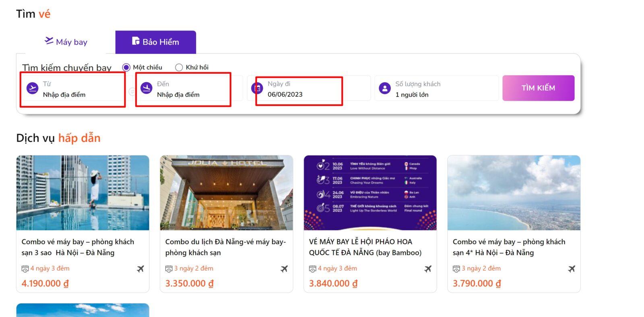Viewport: 644px width, 317px height.
Task: Click the Dịch vụ hấp dẫn heading
Action: coord(58,138)
